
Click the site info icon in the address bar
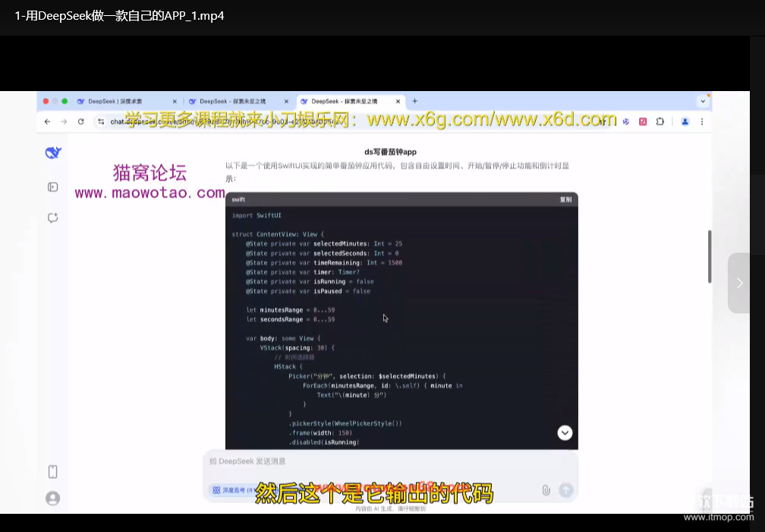click(101, 121)
